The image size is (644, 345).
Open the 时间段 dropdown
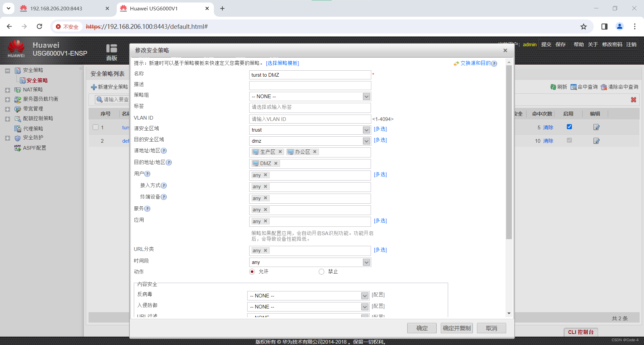click(367, 262)
